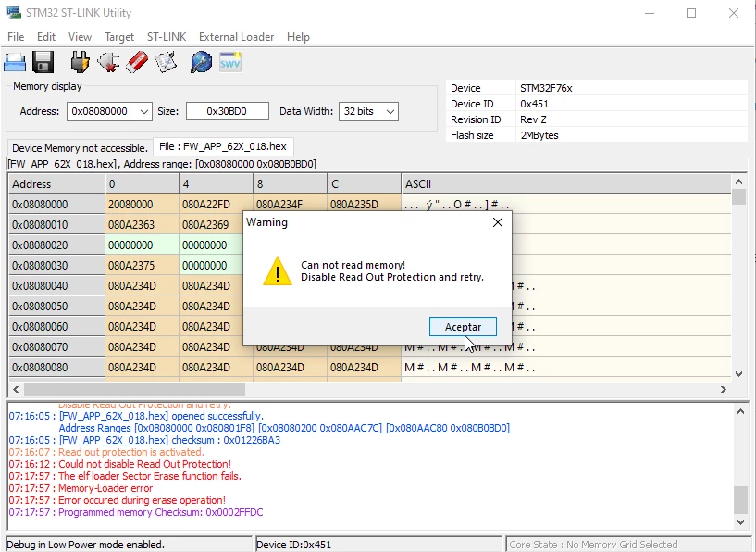The height and width of the screenshot is (552, 756).
Task: Click status bar Device ID:0x451
Action: coord(293,545)
